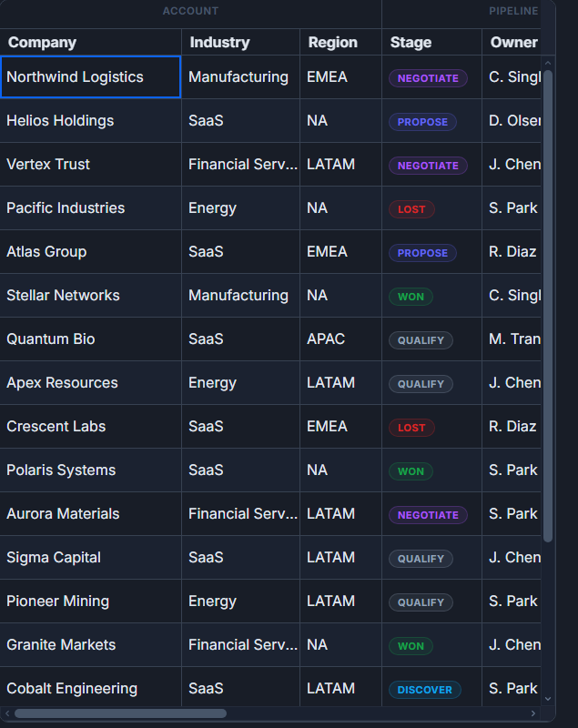Select the Pioneer Mining company cell
The width and height of the screenshot is (578, 728).
tap(90, 601)
